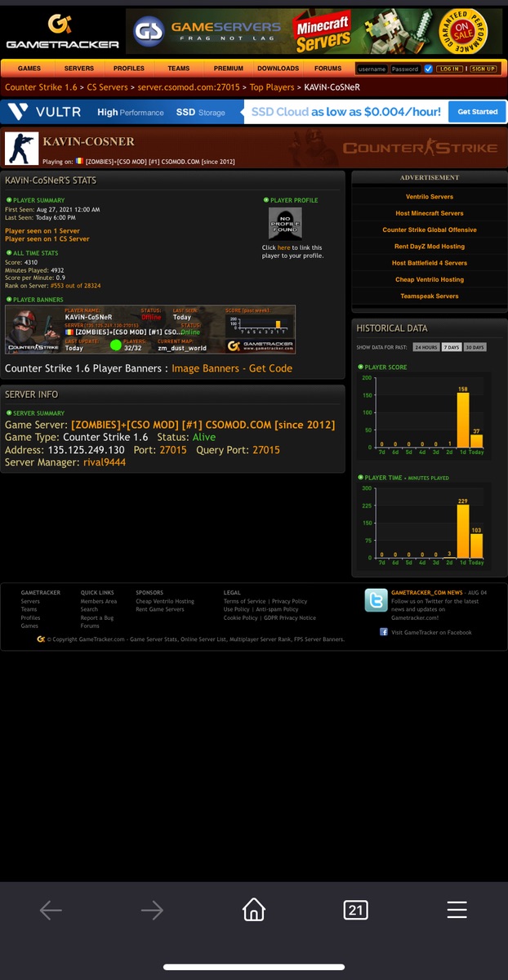Click the No Profile Found image

(285, 223)
